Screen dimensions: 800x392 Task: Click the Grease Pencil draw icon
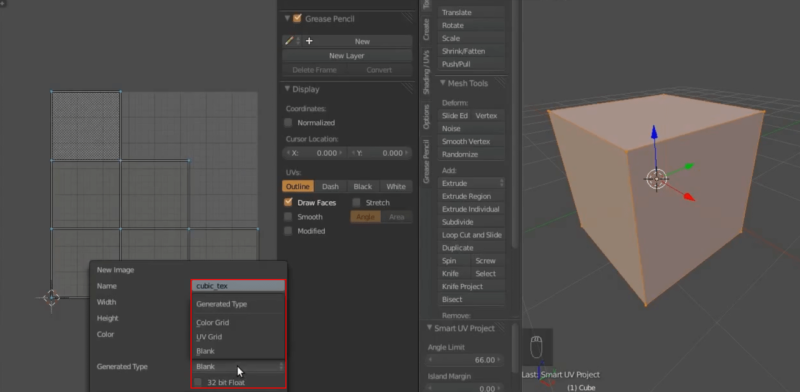pyautogui.click(x=289, y=41)
